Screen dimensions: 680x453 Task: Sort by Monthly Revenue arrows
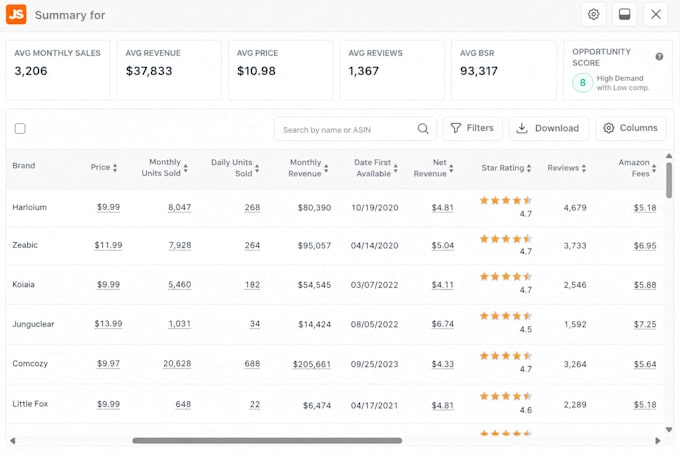tap(326, 168)
